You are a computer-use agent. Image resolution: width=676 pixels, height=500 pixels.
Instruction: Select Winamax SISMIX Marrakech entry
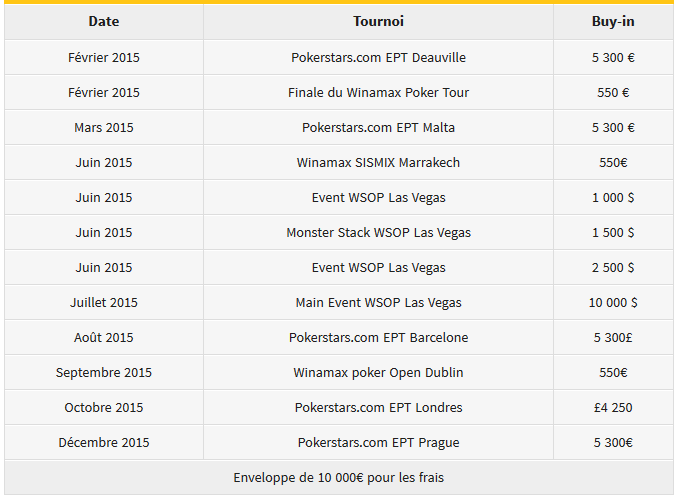378,162
